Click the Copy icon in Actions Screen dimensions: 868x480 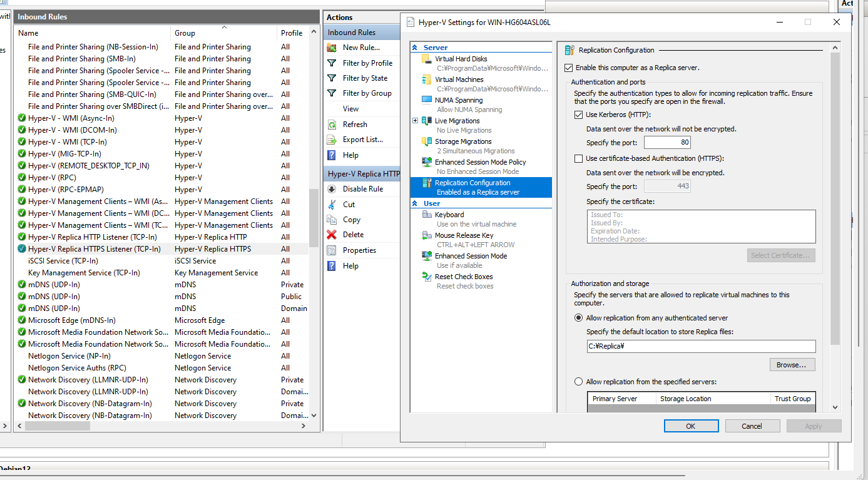tap(332, 220)
